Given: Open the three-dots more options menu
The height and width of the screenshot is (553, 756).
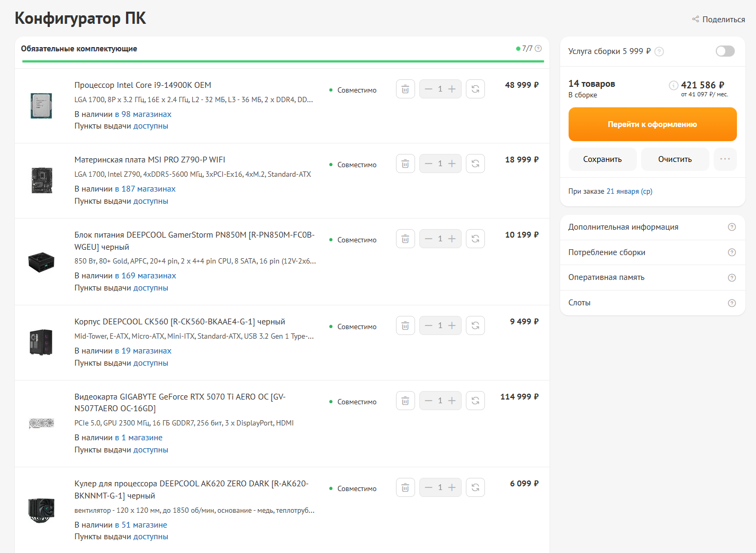Looking at the screenshot, I should (725, 159).
